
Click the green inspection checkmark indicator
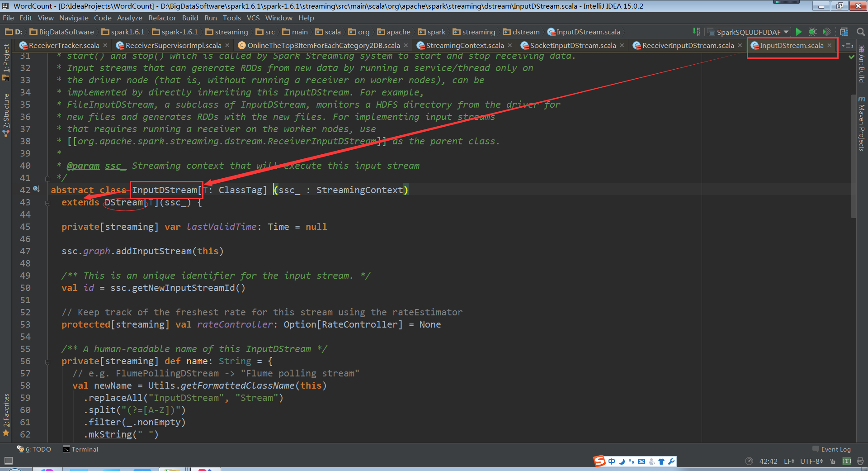(x=852, y=57)
